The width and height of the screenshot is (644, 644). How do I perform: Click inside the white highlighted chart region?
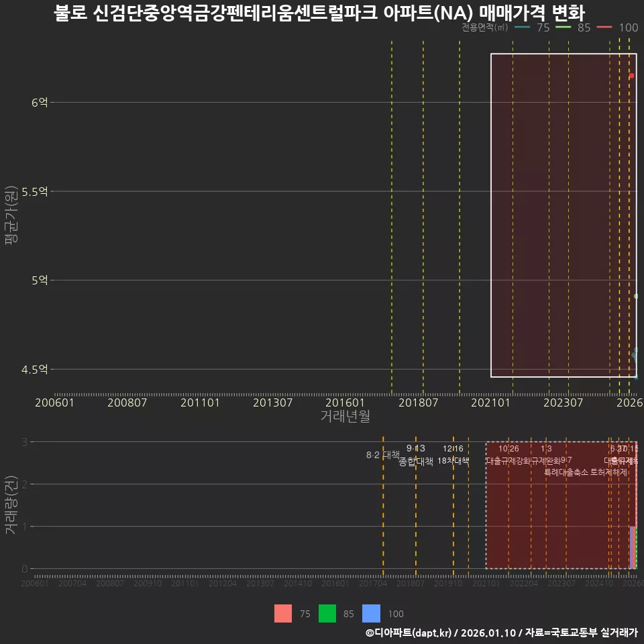tap(563, 215)
